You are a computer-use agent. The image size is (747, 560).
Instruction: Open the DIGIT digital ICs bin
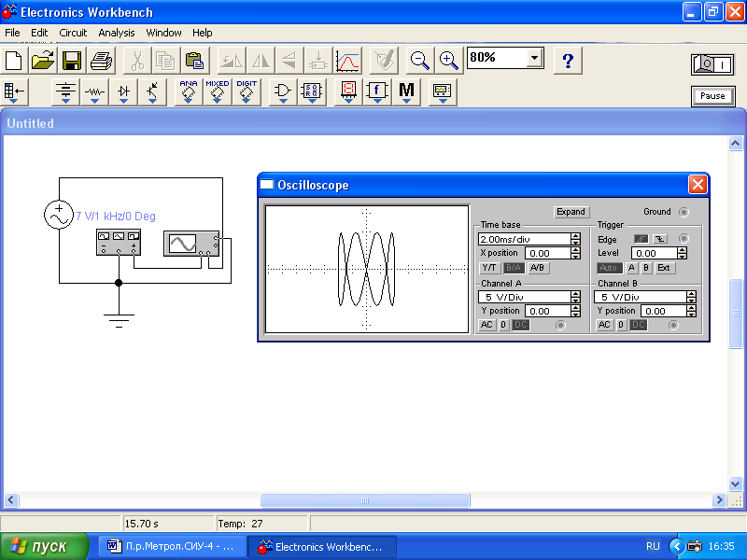click(247, 91)
